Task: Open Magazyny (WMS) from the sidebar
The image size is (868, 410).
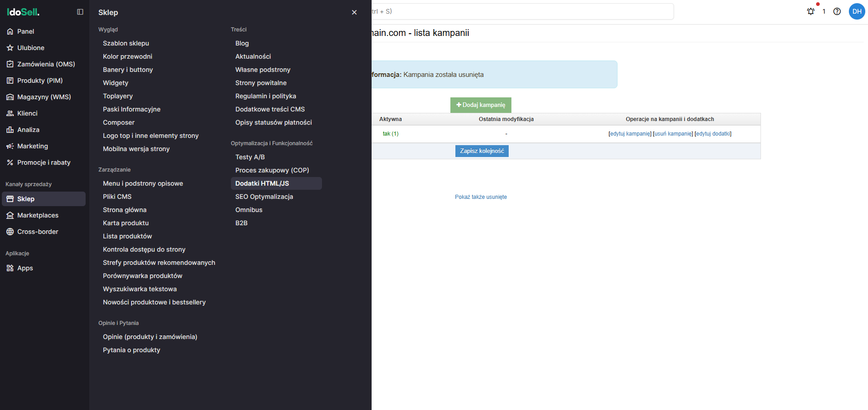Action: (44, 96)
